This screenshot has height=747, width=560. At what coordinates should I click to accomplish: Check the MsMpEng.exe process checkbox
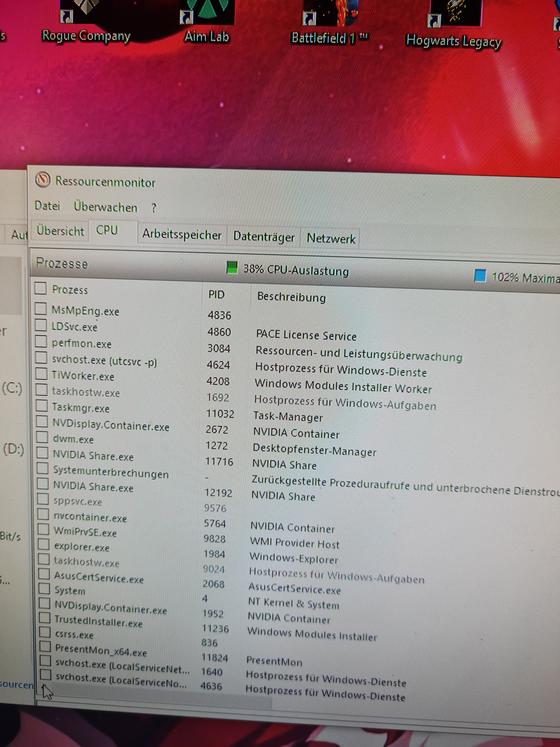(x=41, y=308)
